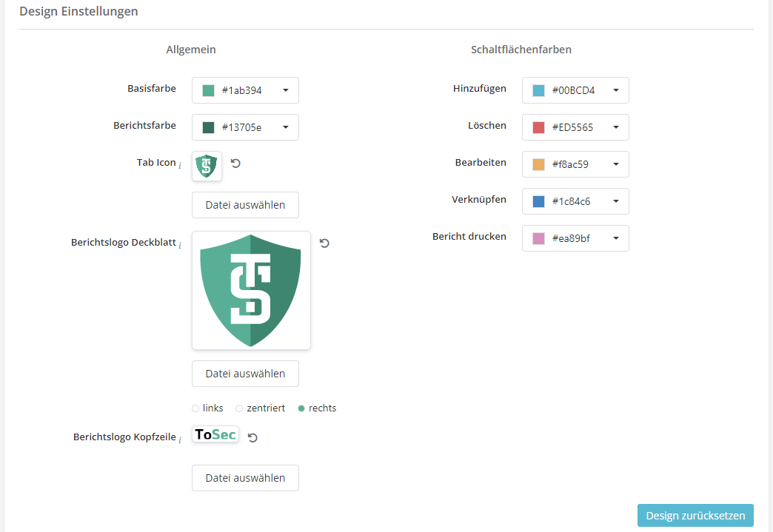Click the Tab Icon shield thumbnail
This screenshot has height=532, width=773.
207,166
